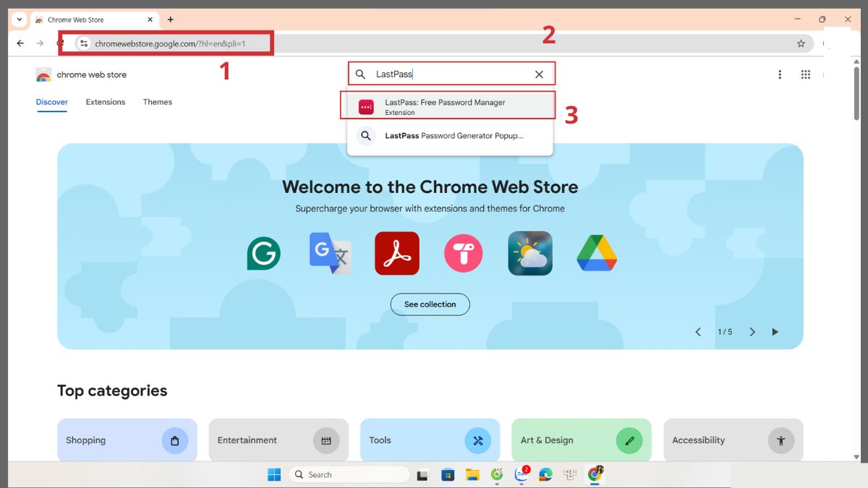The width and height of the screenshot is (868, 488).
Task: Open the Art & Design category
Action: (x=582, y=440)
